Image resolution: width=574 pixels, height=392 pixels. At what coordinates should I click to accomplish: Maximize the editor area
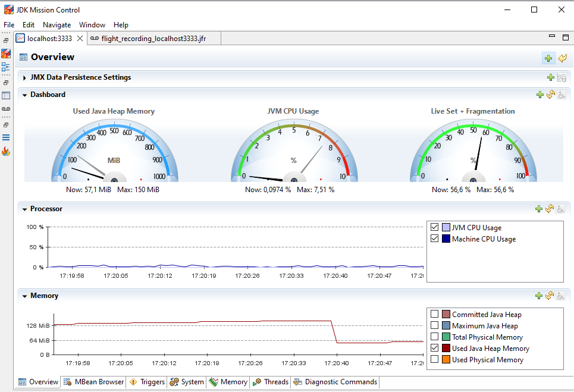click(566, 37)
